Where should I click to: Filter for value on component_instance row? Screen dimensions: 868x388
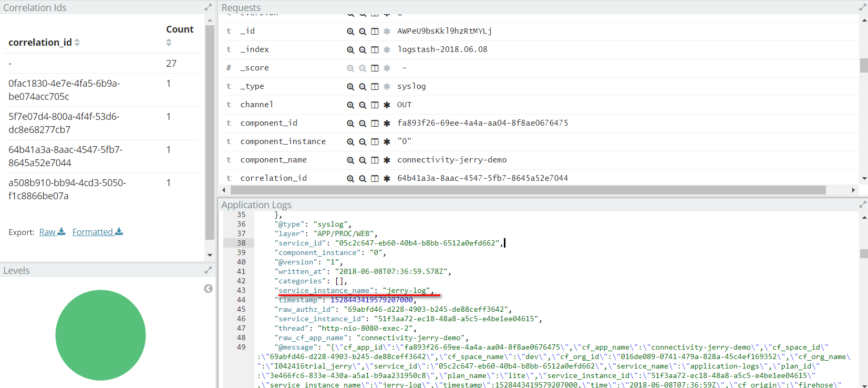pos(350,142)
